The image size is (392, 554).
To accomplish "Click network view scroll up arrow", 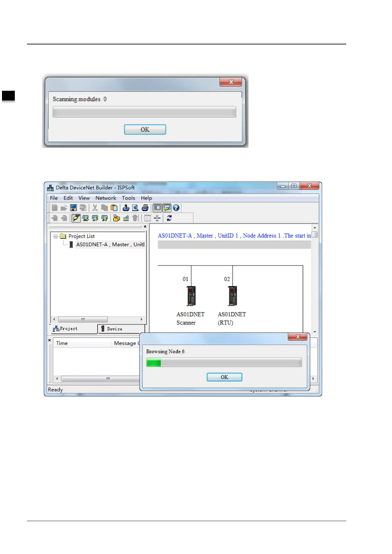I will [x=315, y=228].
